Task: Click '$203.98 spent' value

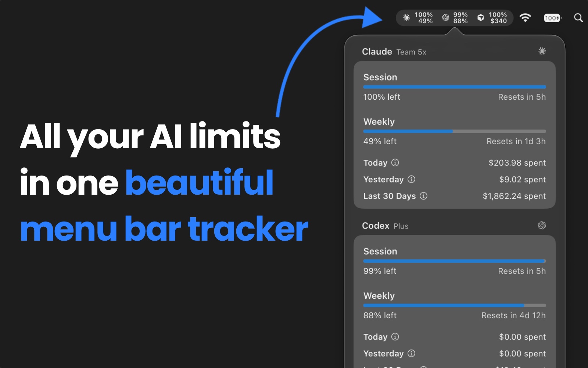Action: 517,163
